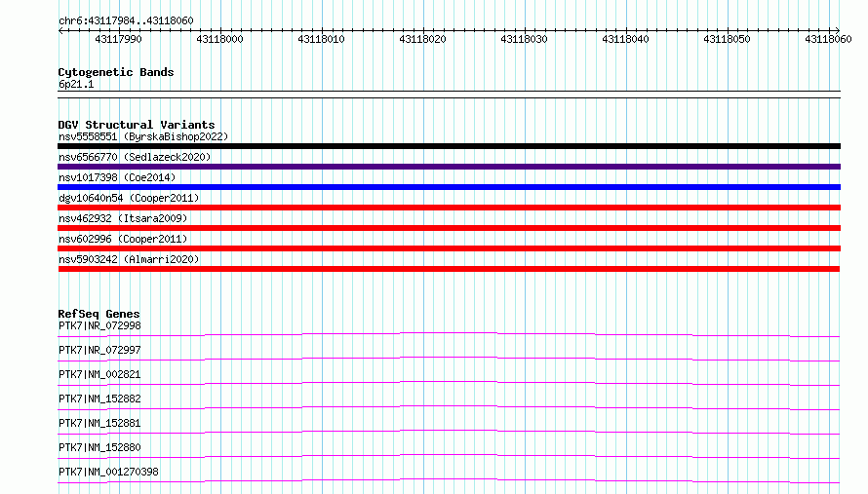Open variant nsv1017398 (Coe2014) label
The height and width of the screenshot is (494, 868).
117,177
